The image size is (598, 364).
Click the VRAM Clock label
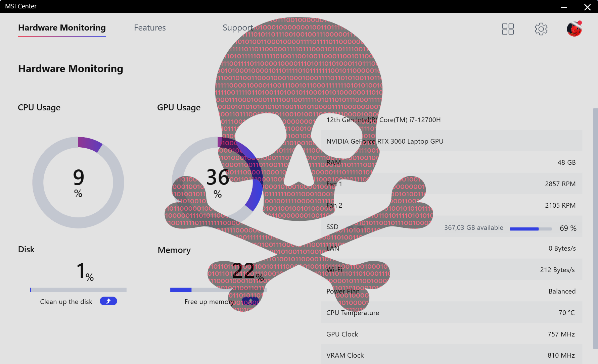click(345, 356)
